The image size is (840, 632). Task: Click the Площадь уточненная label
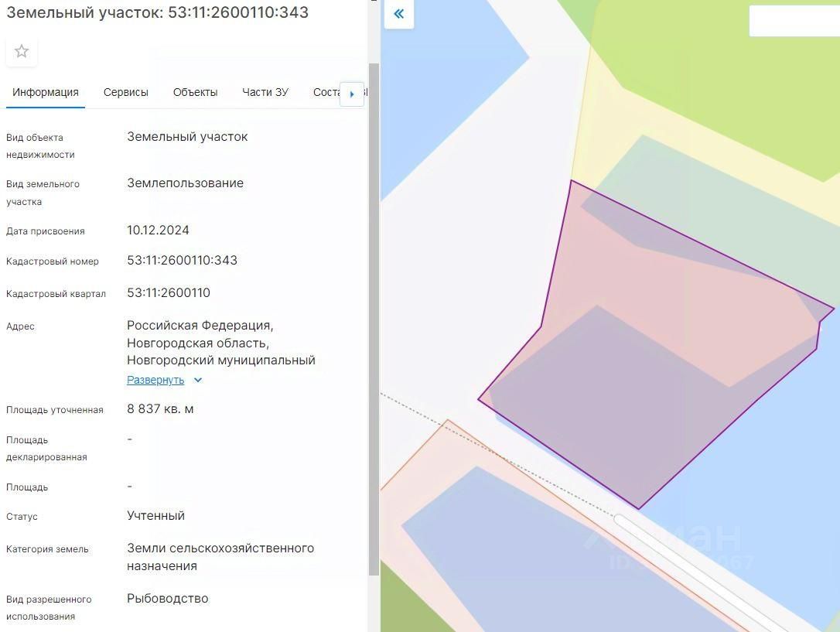point(55,410)
